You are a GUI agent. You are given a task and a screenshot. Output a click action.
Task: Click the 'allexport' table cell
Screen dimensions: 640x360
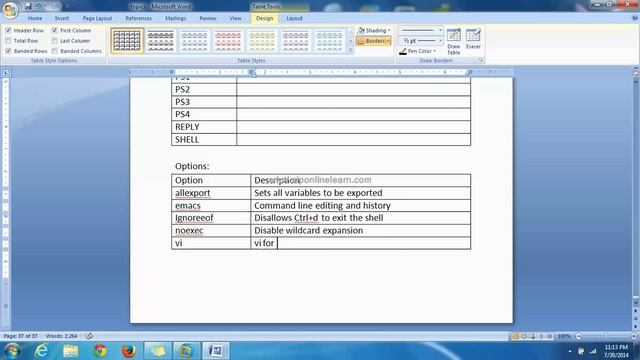click(211, 193)
